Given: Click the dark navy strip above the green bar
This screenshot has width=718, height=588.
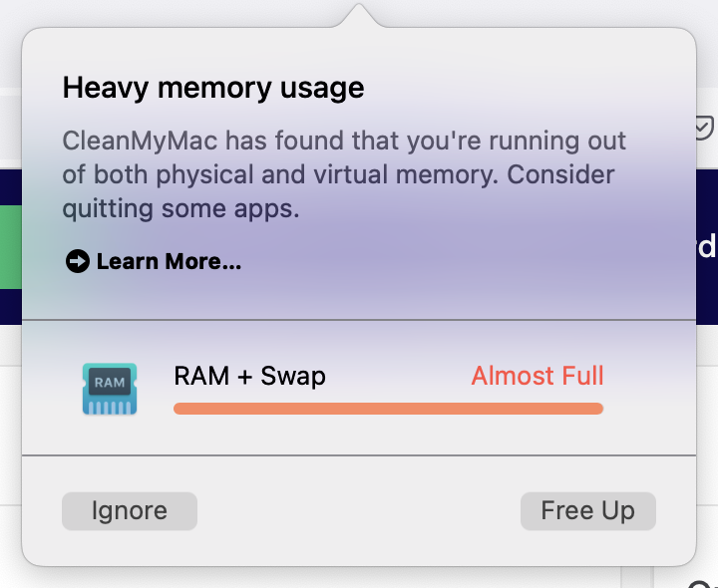Looking at the screenshot, I should (11, 187).
